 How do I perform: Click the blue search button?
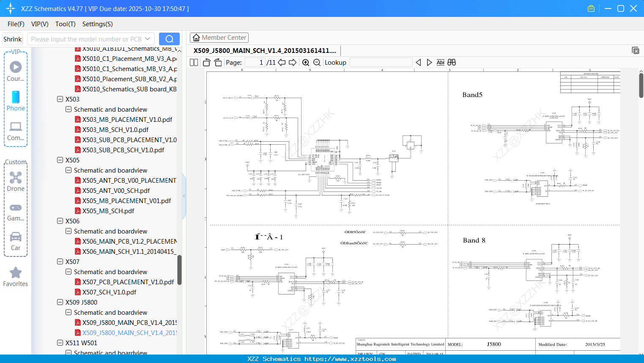coord(169,39)
